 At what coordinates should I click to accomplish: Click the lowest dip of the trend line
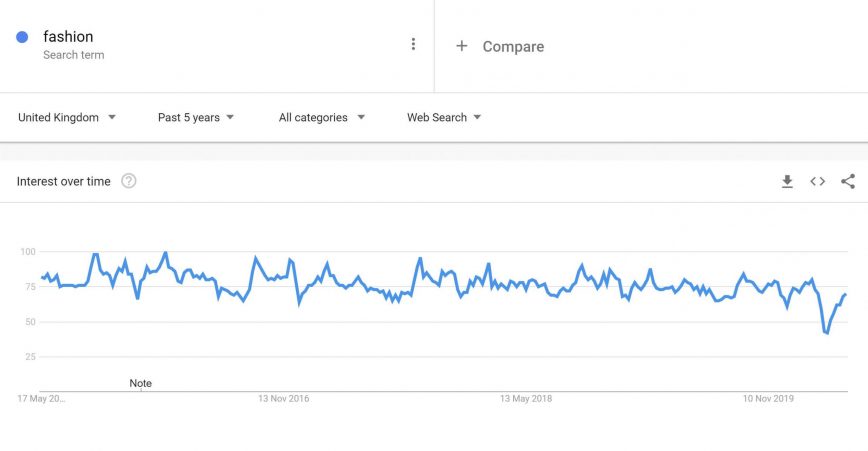pos(826,333)
